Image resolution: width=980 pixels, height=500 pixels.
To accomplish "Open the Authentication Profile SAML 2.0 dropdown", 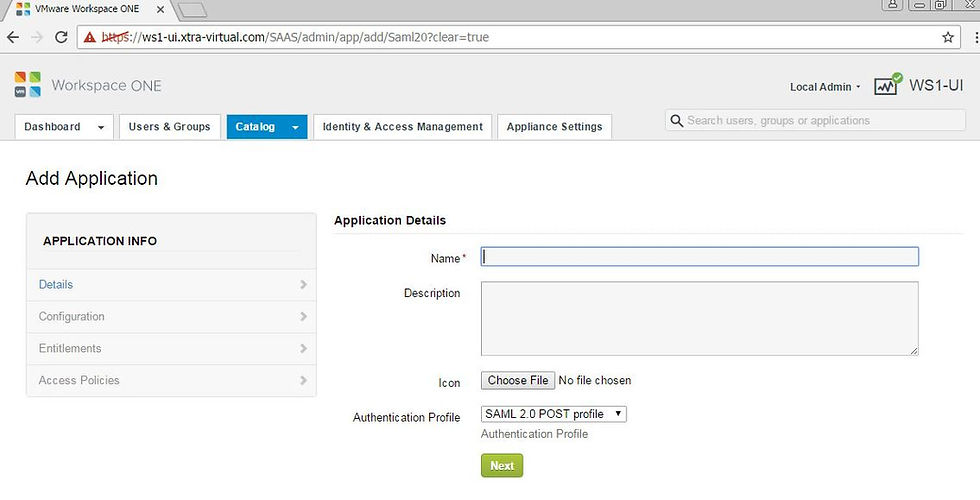I will point(554,414).
